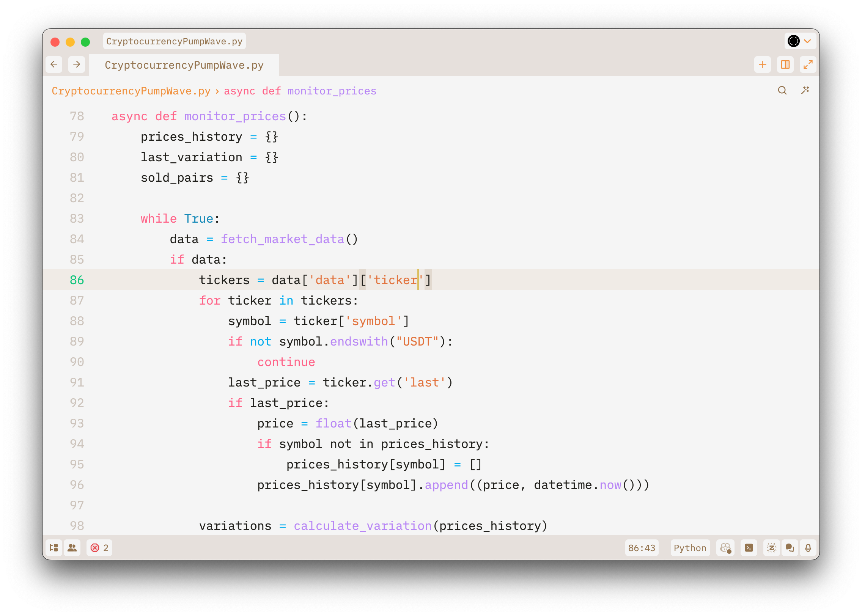The width and height of the screenshot is (862, 616).
Task: Toggle fullscreen with the expand arrows icon
Action: [808, 64]
